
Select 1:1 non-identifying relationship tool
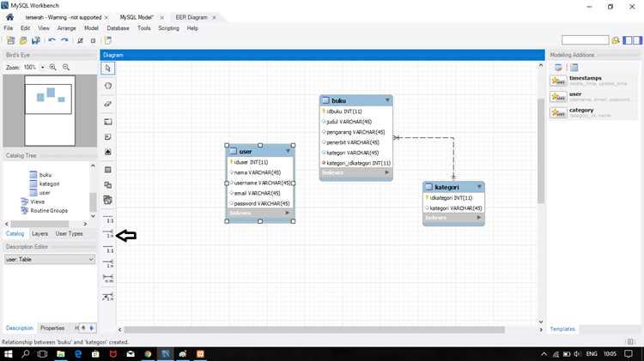coord(108,219)
